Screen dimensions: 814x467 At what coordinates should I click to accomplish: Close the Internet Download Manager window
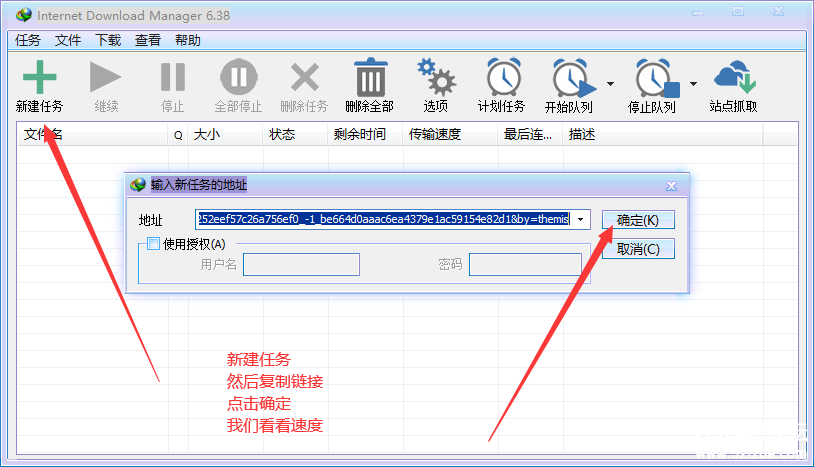coord(778,11)
